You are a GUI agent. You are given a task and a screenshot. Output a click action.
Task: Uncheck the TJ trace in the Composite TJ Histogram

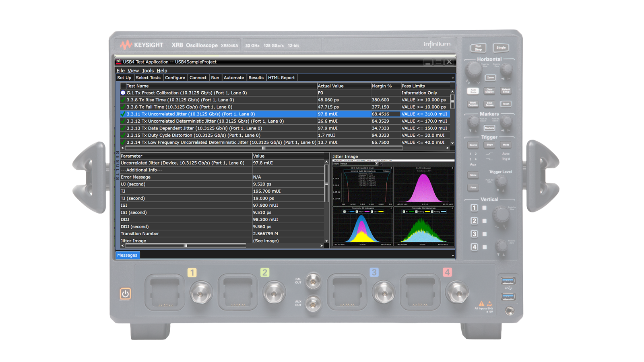tap(344, 212)
